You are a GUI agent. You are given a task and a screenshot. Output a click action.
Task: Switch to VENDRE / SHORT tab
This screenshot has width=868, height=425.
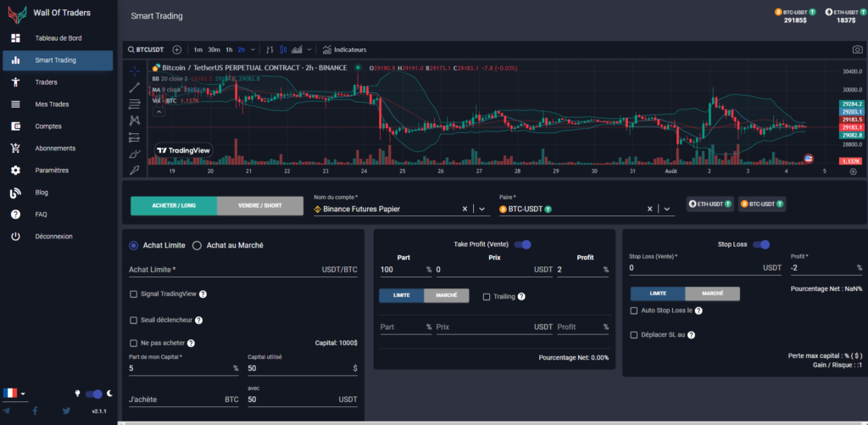tap(259, 206)
